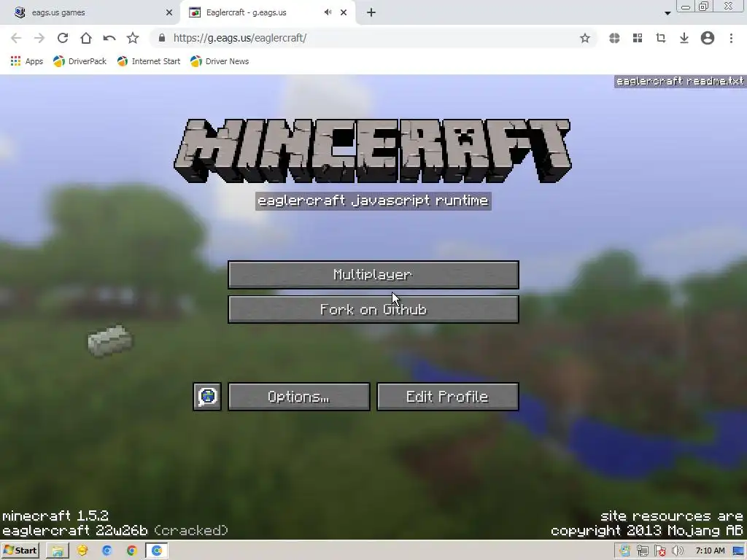Click the Edit Profile button
747x560 pixels.
click(x=447, y=397)
